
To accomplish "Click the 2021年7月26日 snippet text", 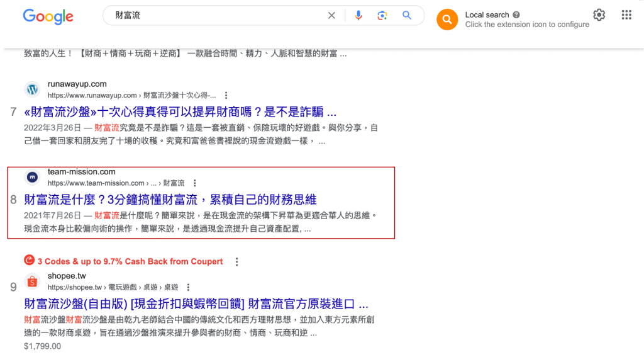I will (52, 215).
